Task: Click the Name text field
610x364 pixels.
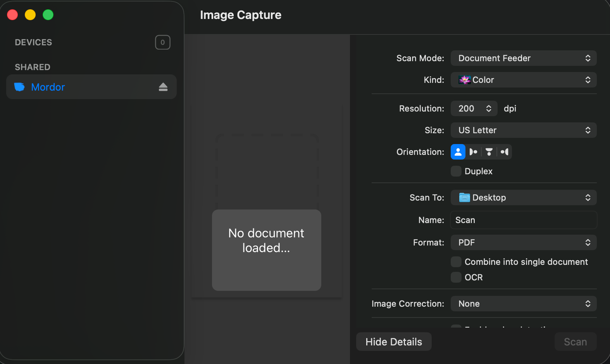Action: click(523, 220)
